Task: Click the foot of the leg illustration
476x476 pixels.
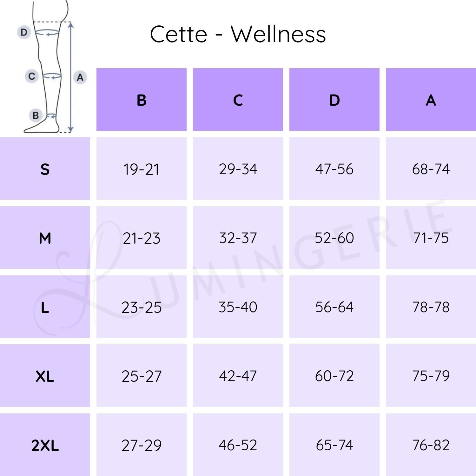Action: click(41, 128)
